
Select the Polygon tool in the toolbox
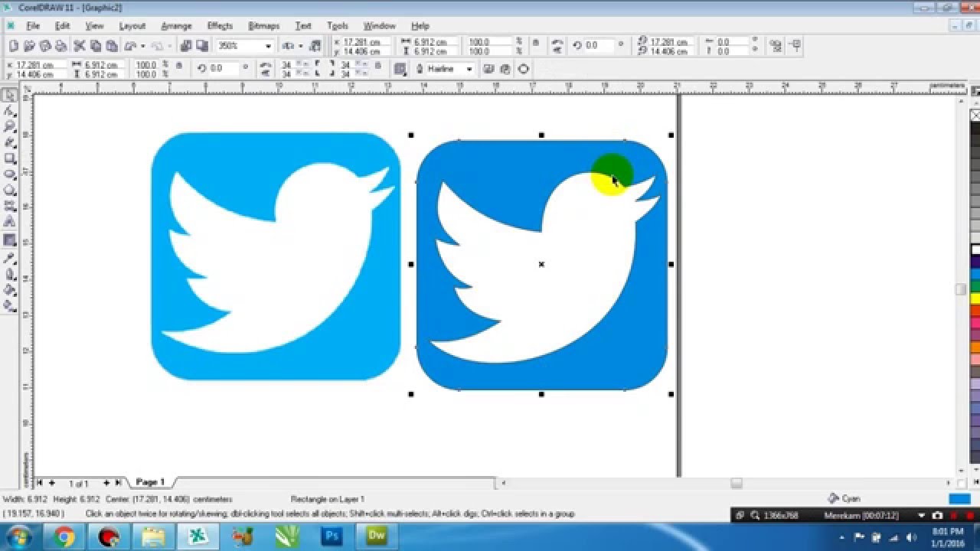click(10, 190)
